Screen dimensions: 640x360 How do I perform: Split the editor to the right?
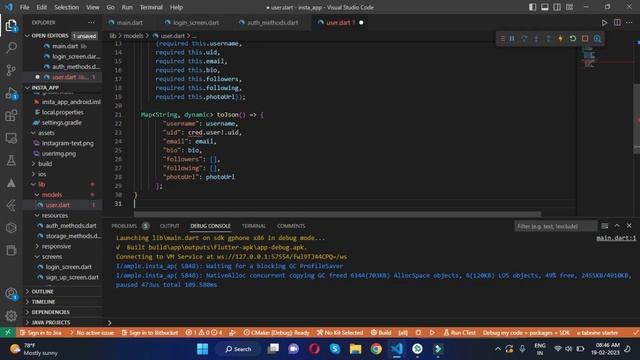617,23
